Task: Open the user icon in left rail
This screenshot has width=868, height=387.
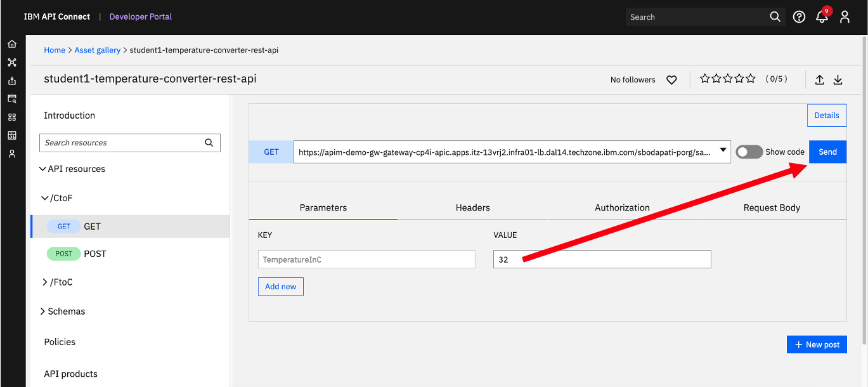Action: pyautogui.click(x=11, y=154)
